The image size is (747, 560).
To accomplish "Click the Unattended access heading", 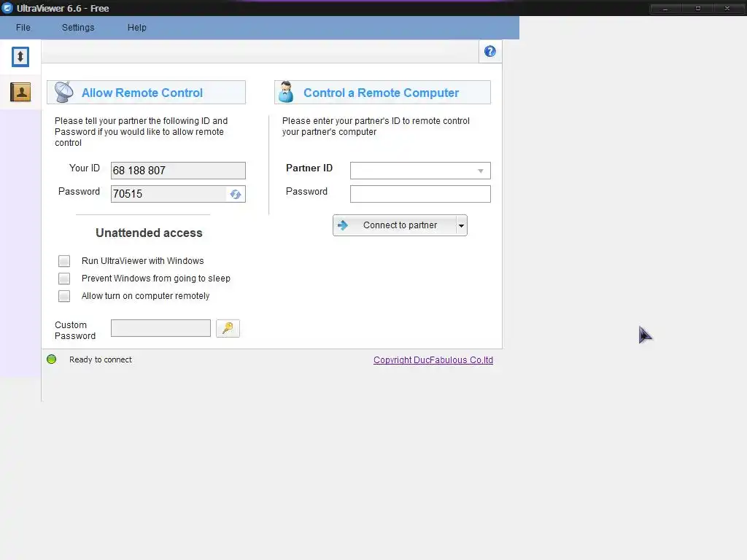I will coord(149,233).
